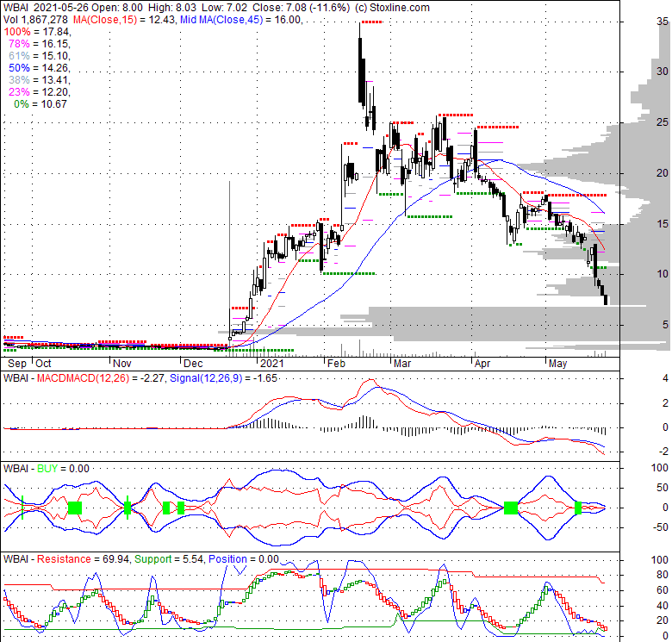Click the 23% = 12.20 Fibonacci level
Image resolution: width=672 pixels, height=642 pixels.
39,91
